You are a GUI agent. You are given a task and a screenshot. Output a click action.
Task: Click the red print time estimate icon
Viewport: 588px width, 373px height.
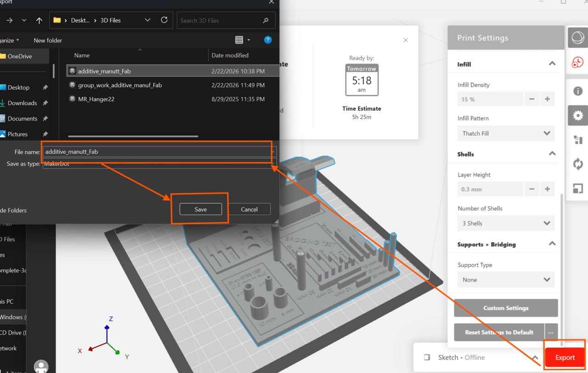click(577, 62)
